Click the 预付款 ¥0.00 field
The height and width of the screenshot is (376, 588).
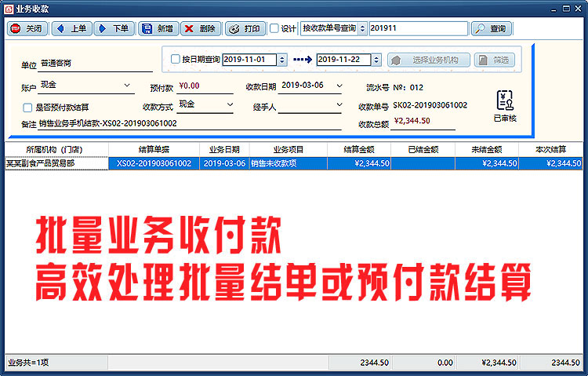205,86
